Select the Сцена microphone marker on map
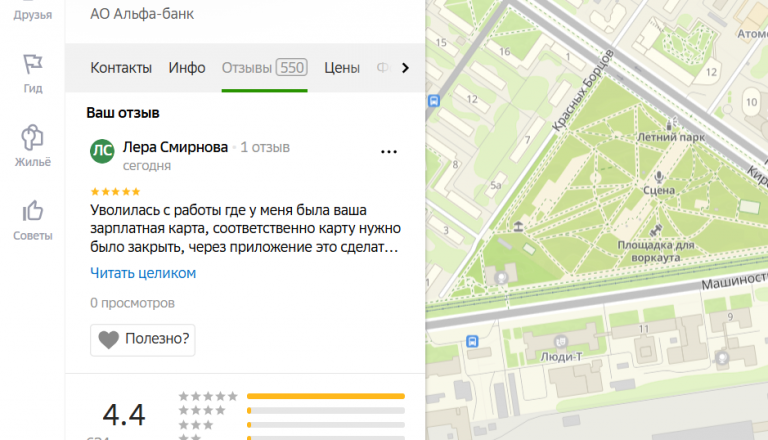The width and height of the screenshot is (768, 440). pos(659,176)
